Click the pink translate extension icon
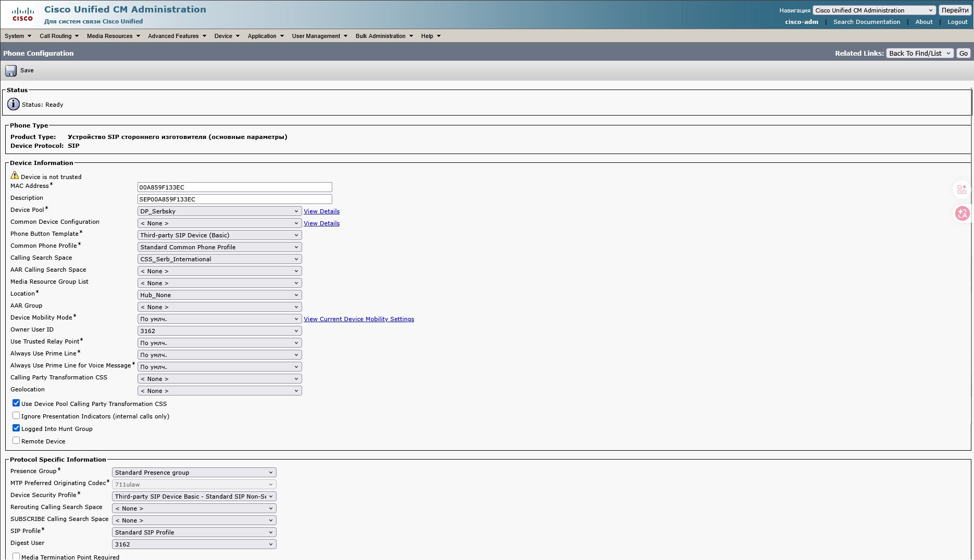Image resolution: width=974 pixels, height=560 pixels. 962,213
